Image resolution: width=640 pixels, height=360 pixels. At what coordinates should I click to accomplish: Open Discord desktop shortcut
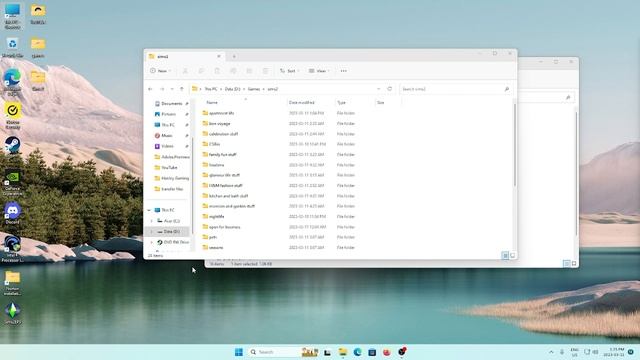tap(13, 213)
